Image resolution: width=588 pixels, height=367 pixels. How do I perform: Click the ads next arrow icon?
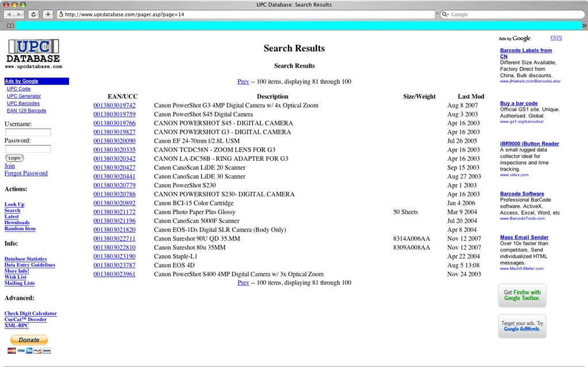[559, 38]
